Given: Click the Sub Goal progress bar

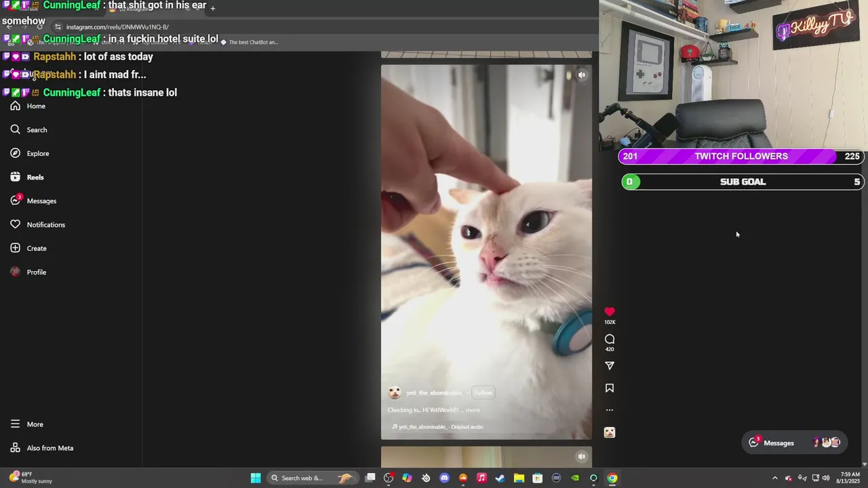Looking at the screenshot, I should (742, 182).
